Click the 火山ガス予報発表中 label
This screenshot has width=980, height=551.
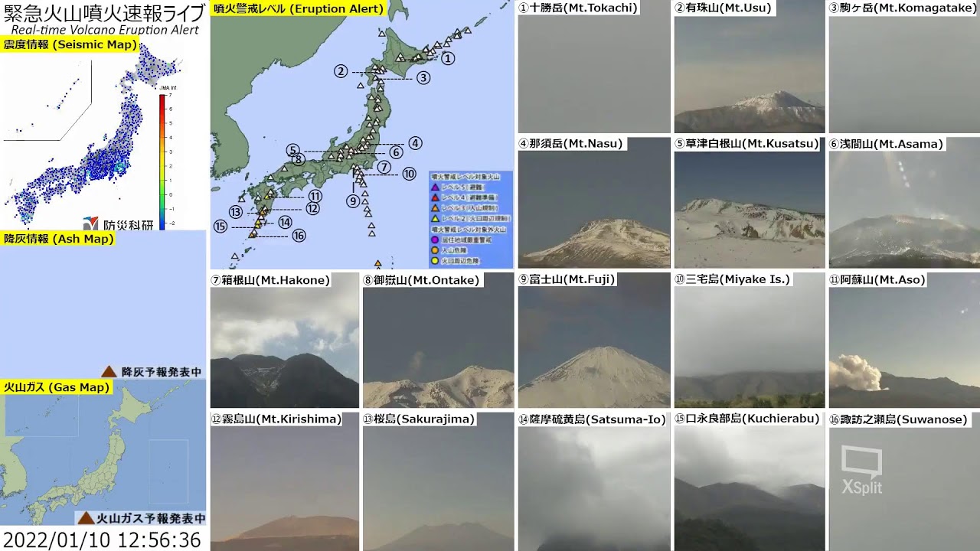click(150, 518)
